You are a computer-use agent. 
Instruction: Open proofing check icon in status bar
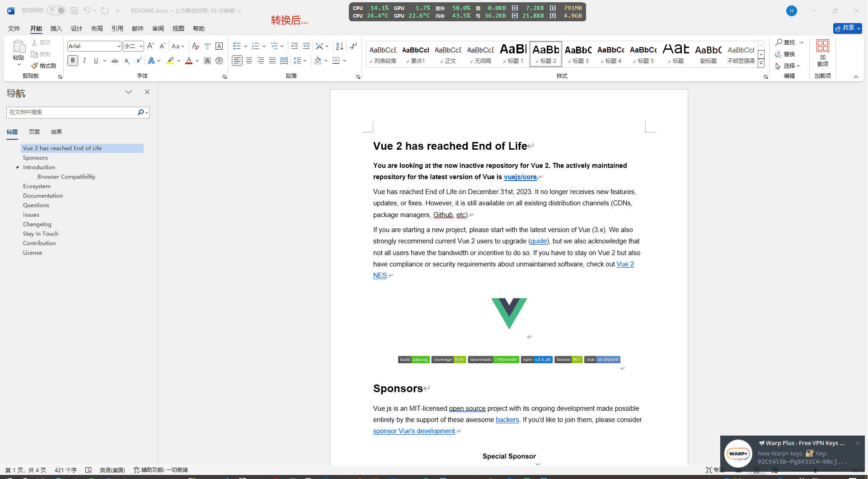pyautogui.click(x=89, y=470)
